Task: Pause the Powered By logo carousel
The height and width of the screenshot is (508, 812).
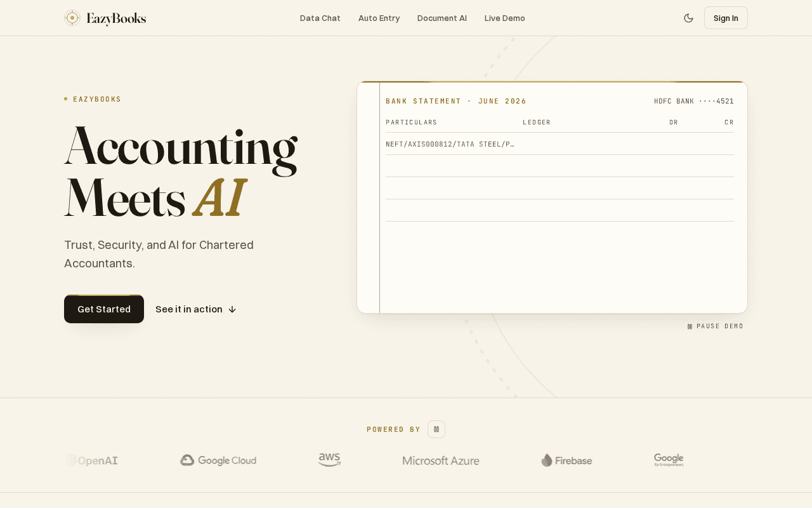Action: point(436,429)
